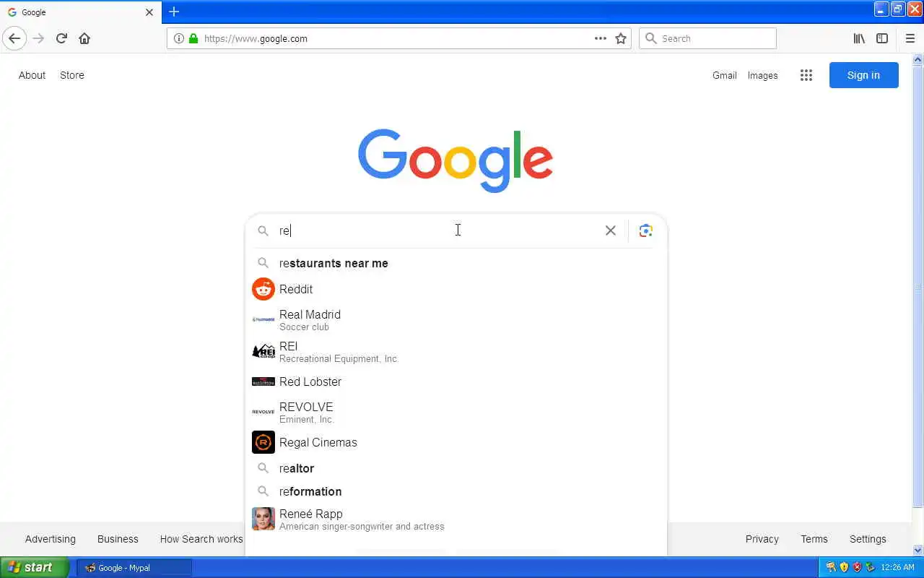
Task: Click the Sign in button
Action: tap(864, 75)
